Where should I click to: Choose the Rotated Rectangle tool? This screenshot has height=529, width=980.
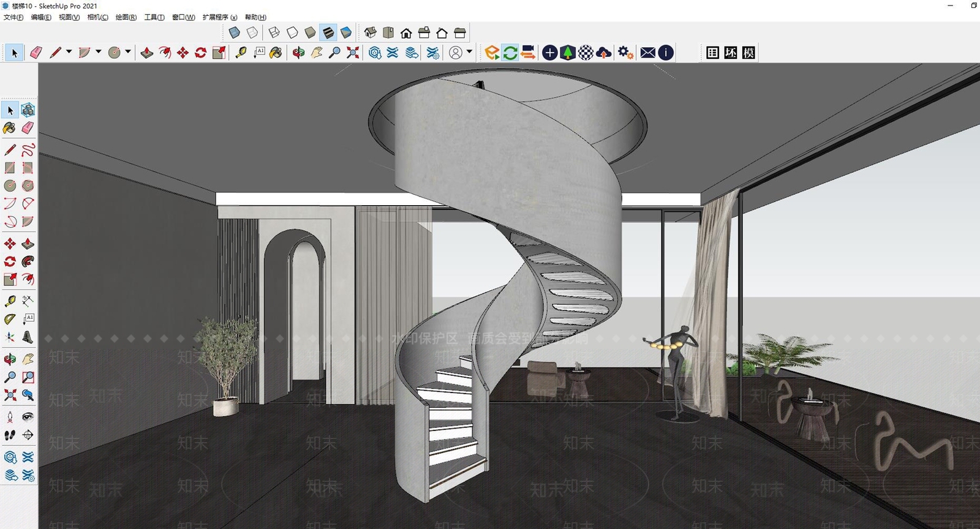point(28,168)
